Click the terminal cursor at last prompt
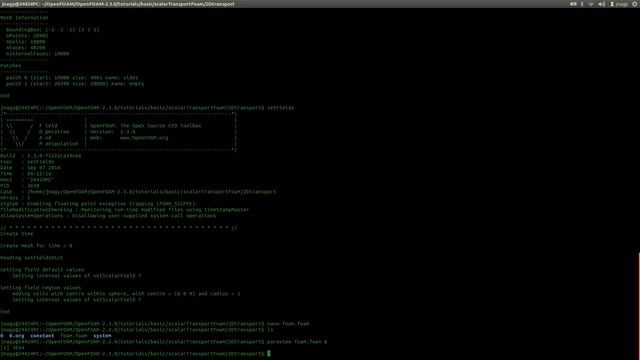This screenshot has height=360, width=640. [269, 353]
